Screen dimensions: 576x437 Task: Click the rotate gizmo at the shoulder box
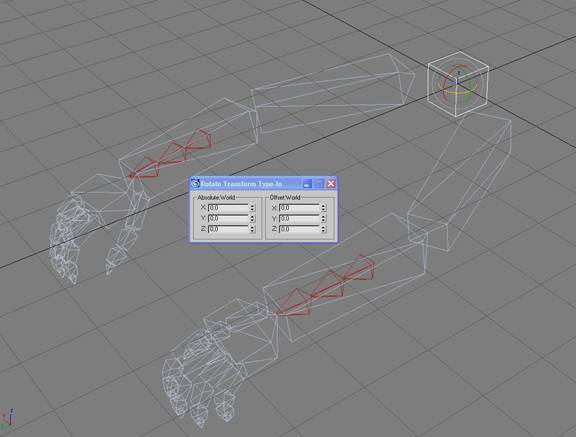tap(458, 84)
